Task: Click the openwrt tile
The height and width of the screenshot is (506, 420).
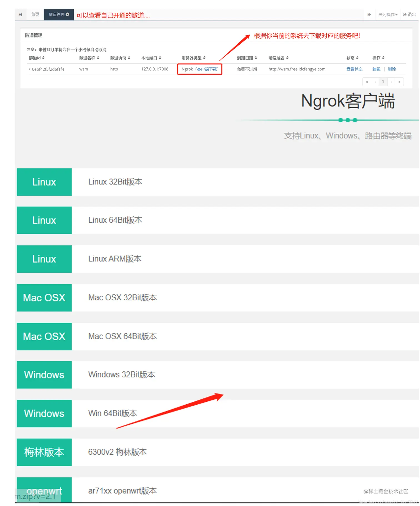Action: click(44, 490)
